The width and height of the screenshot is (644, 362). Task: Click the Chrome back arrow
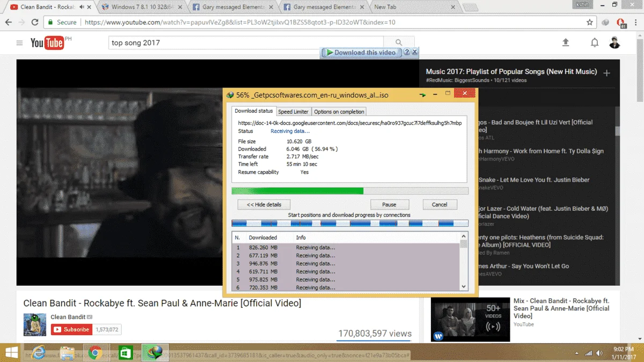click(x=9, y=23)
